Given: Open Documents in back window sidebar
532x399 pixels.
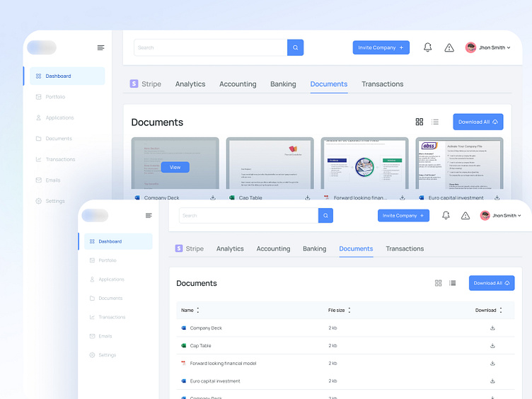Looking at the screenshot, I should click(x=54, y=139).
